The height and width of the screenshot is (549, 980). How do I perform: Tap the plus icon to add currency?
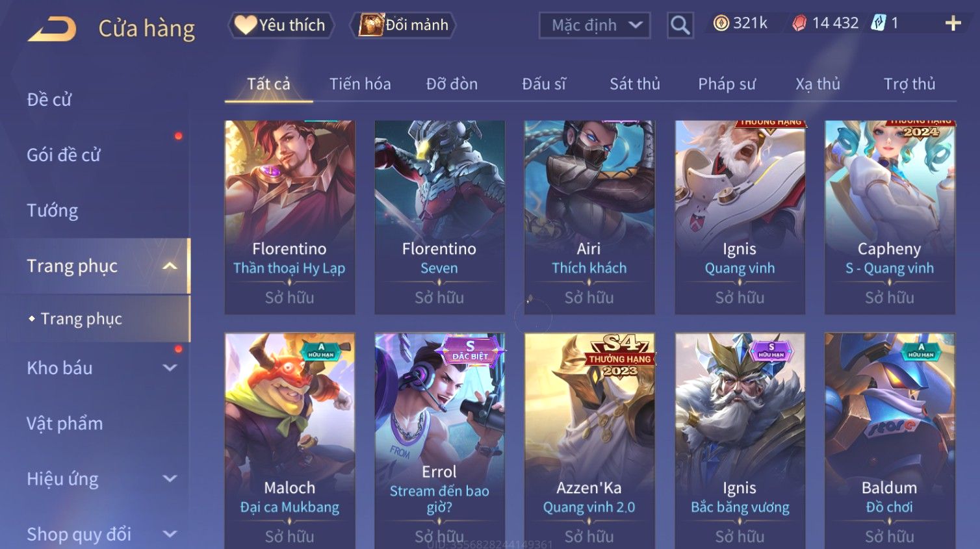pos(953,24)
